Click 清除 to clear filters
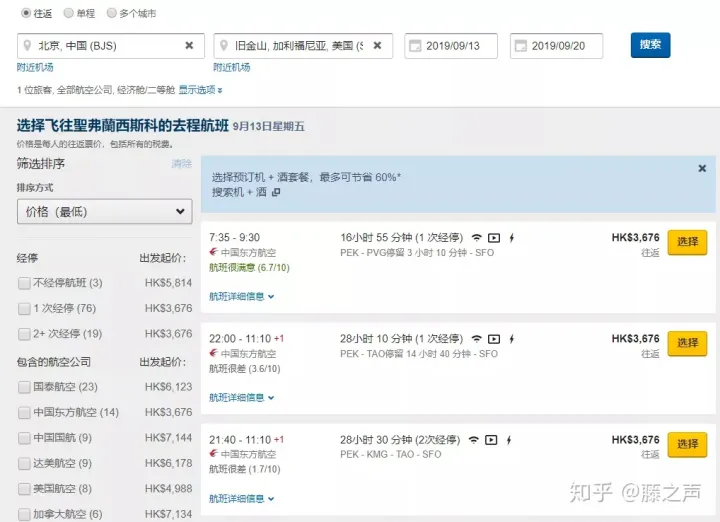 [182, 163]
